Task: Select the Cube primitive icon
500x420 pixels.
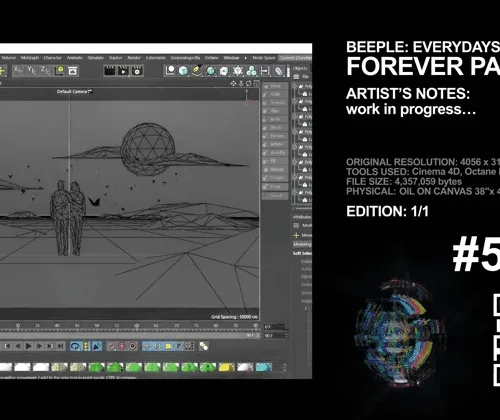Action: (183, 71)
